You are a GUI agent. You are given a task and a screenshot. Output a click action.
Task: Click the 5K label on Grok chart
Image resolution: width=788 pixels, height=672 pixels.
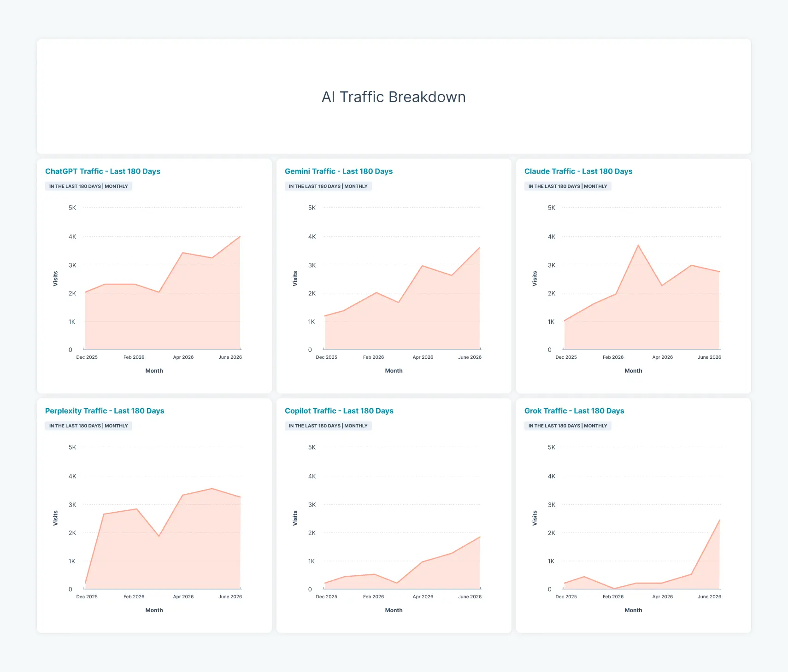click(x=552, y=447)
